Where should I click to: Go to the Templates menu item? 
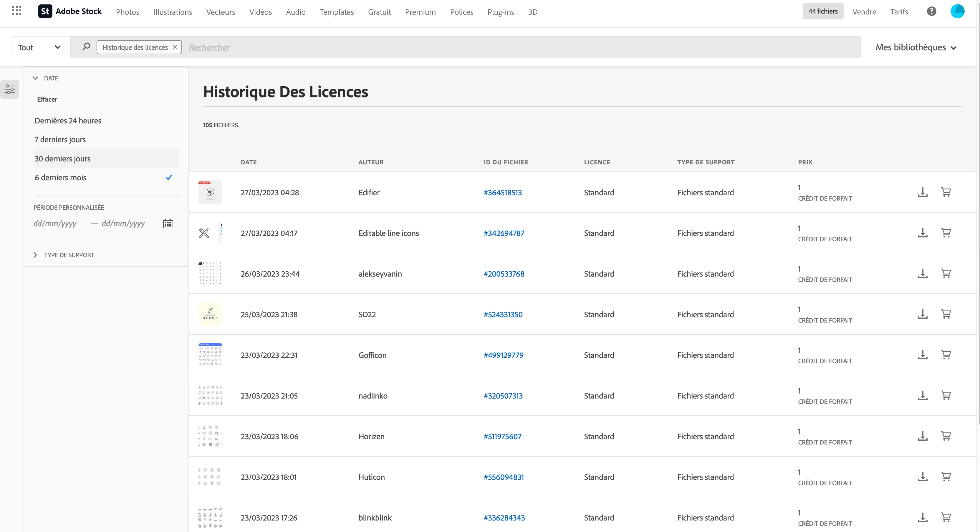tap(337, 12)
